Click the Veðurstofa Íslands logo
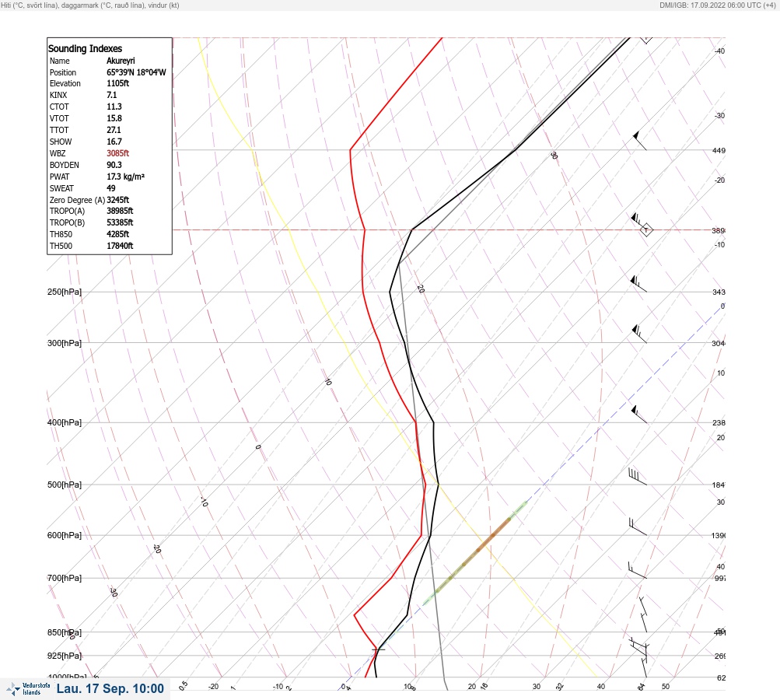This screenshot has height=700, width=780. [28, 688]
